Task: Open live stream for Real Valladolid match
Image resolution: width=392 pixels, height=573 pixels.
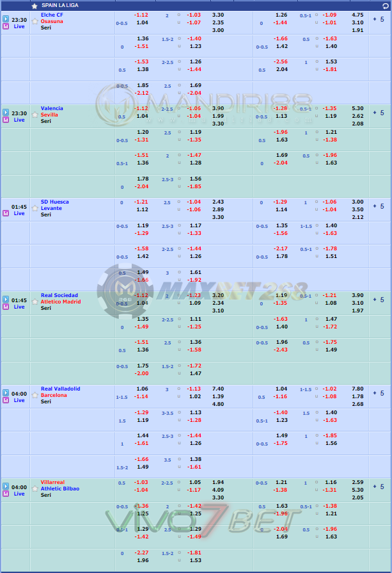Action: (6, 393)
